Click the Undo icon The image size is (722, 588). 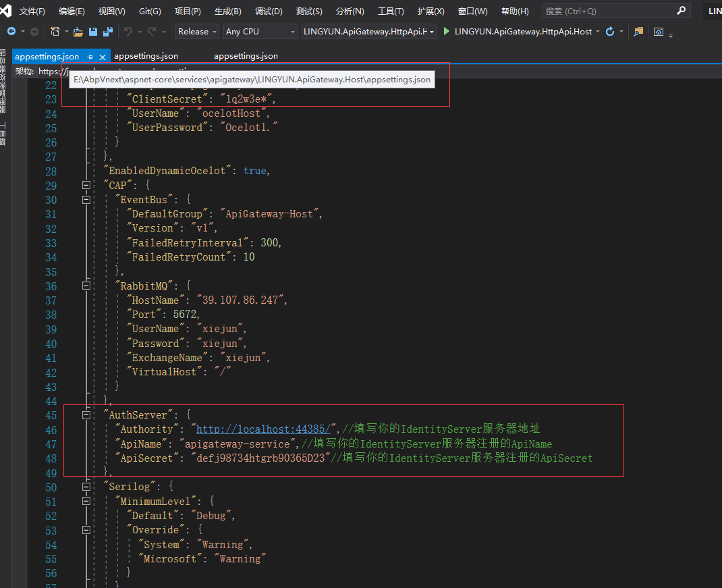tap(129, 31)
